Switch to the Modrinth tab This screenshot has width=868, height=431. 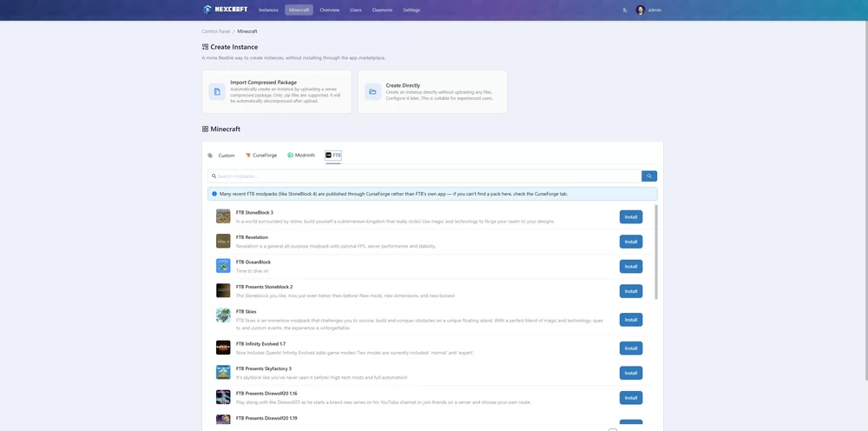[301, 156]
